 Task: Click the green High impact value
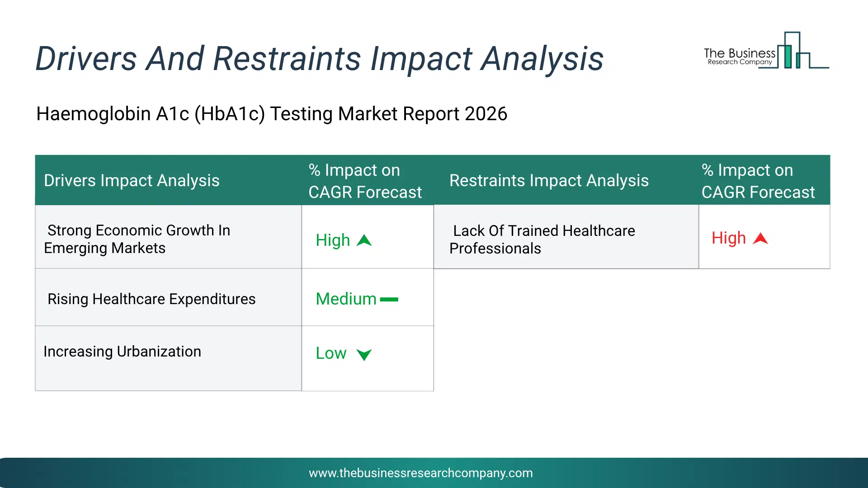333,240
